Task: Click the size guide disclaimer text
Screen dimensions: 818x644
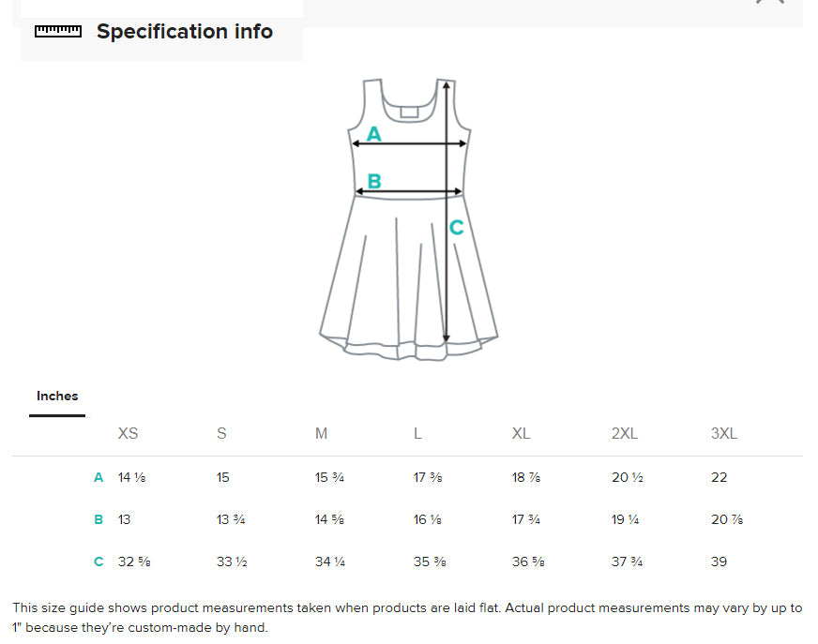Action: (x=407, y=617)
